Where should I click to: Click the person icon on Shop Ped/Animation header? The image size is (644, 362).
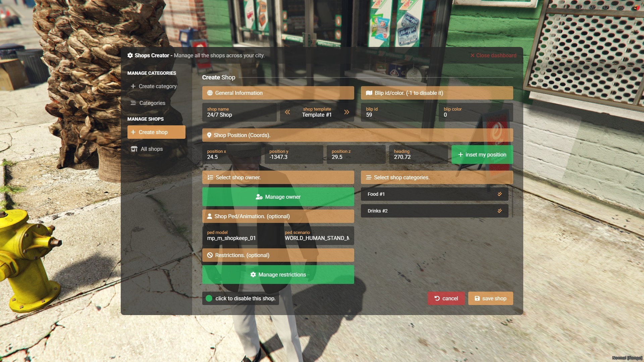click(209, 216)
